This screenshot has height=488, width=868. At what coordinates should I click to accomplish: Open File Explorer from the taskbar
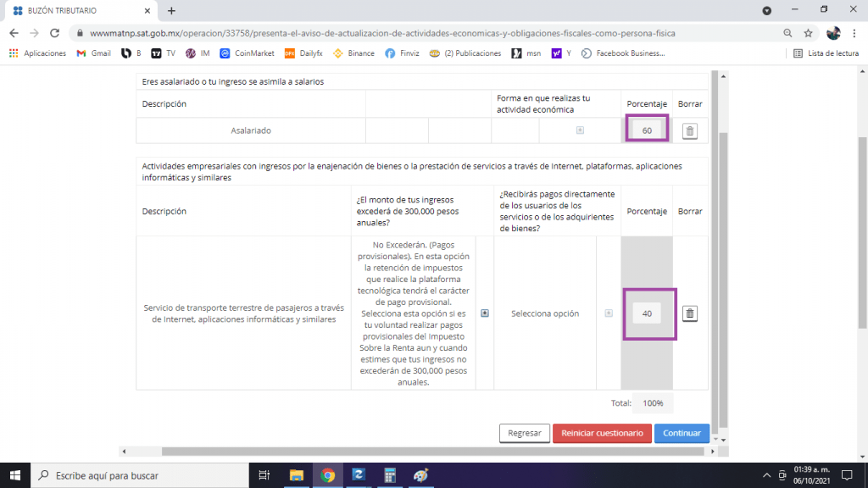pos(296,475)
